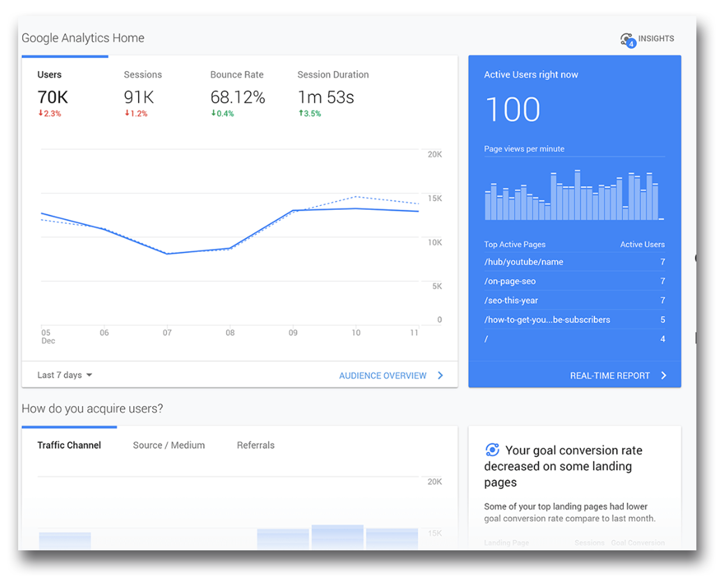Click the Sessions 1.2% decrease indicator
The width and height of the screenshot is (718, 588).
(136, 114)
